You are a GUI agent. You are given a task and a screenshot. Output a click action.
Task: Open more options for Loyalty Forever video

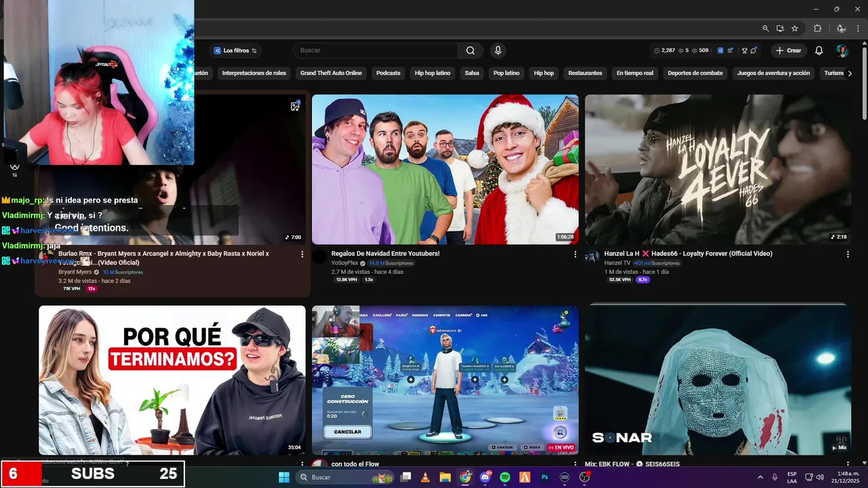pyautogui.click(x=848, y=254)
